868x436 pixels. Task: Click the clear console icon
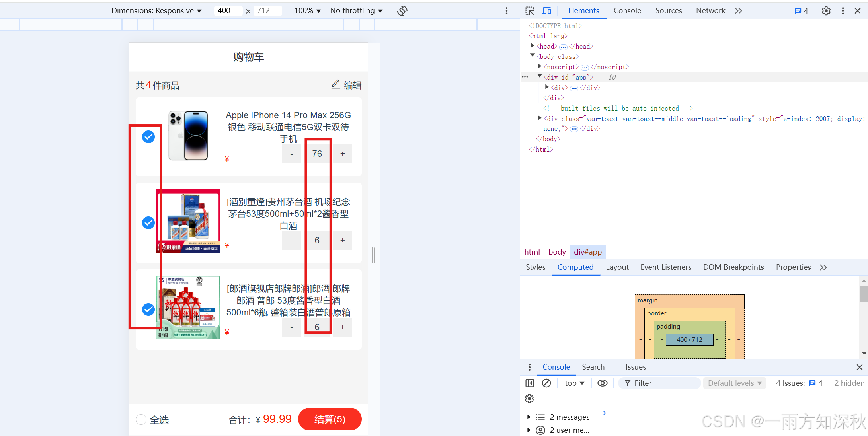point(546,383)
